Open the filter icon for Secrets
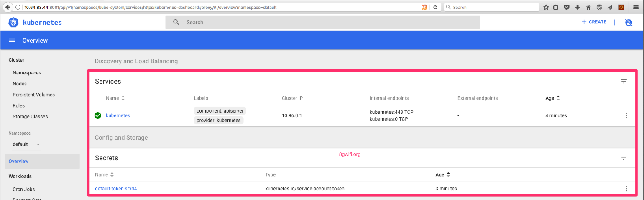This screenshot has height=200, width=644. point(624,158)
